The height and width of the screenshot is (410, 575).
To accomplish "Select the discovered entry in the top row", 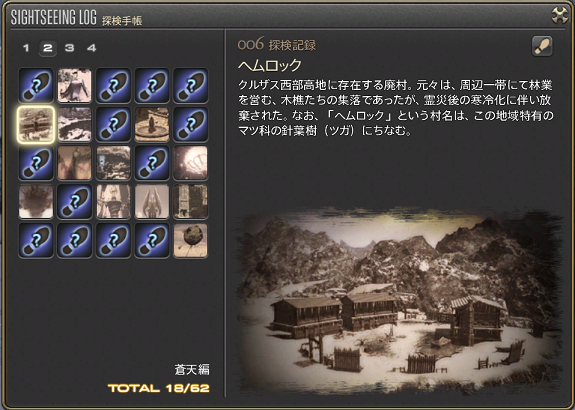I will tap(74, 85).
